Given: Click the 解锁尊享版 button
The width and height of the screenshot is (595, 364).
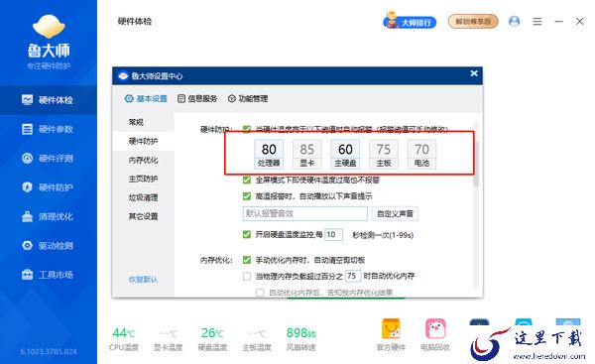Looking at the screenshot, I should click(473, 22).
